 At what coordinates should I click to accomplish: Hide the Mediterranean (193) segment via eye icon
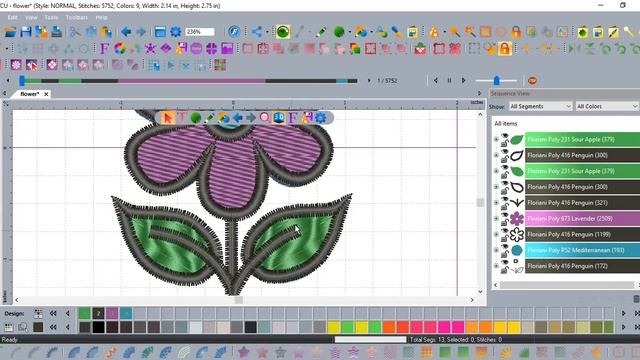(505, 247)
